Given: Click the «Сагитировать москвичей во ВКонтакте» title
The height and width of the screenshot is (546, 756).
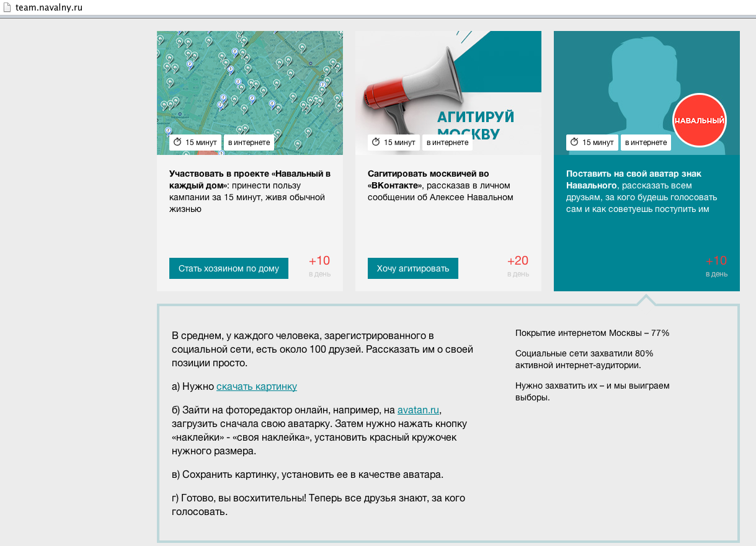Looking at the screenshot, I should point(428,180).
